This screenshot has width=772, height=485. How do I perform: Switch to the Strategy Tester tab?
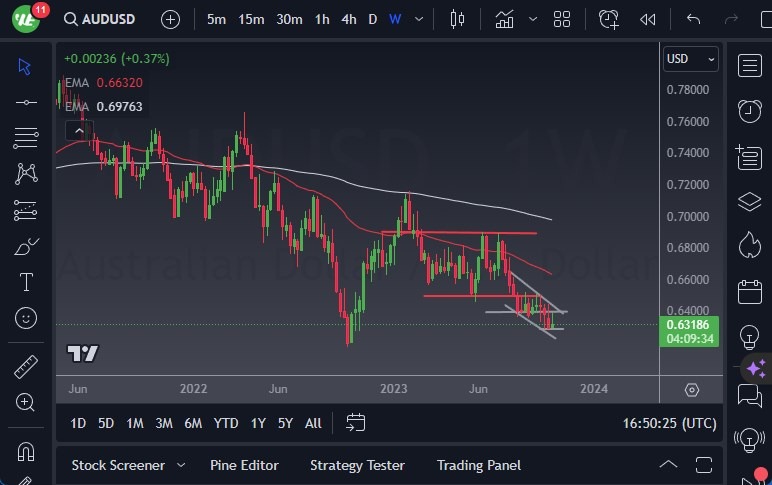point(357,465)
